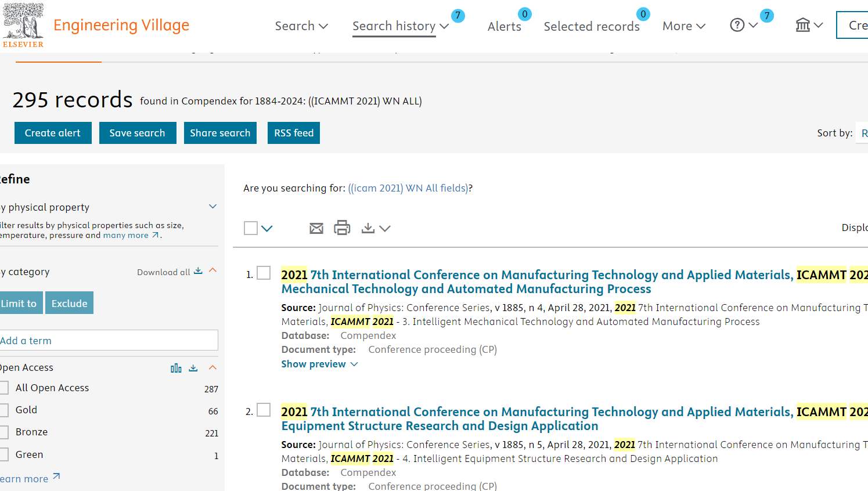Go to Alerts
The height and width of the screenshot is (491, 868).
(505, 26)
